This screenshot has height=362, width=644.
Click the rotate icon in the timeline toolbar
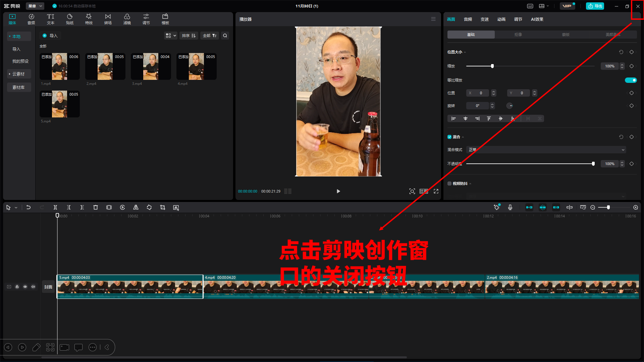pos(149,207)
